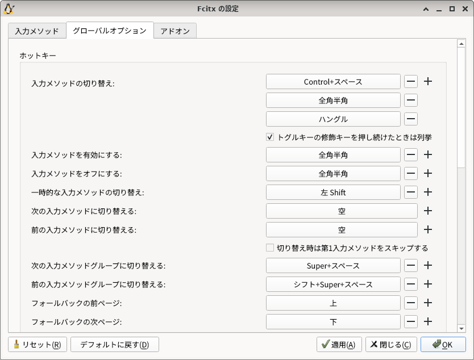Image resolution: width=474 pixels, height=360 pixels.
Task: Click the Super+スペース hotkey button
Action: click(333, 266)
